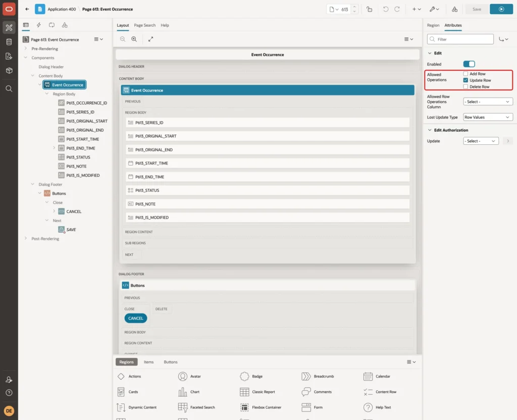
Task: Expand the Post-Rendering tree node
Action: (x=26, y=238)
